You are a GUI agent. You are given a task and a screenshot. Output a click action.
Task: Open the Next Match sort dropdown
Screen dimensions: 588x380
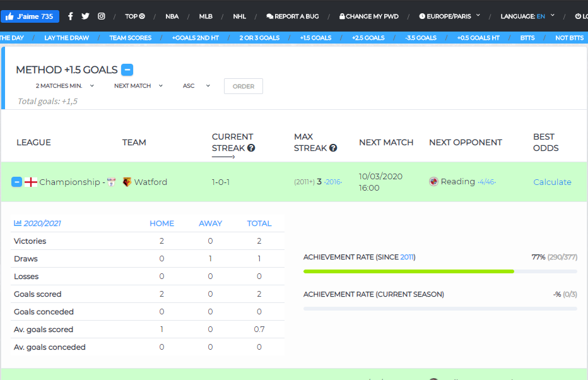(138, 86)
